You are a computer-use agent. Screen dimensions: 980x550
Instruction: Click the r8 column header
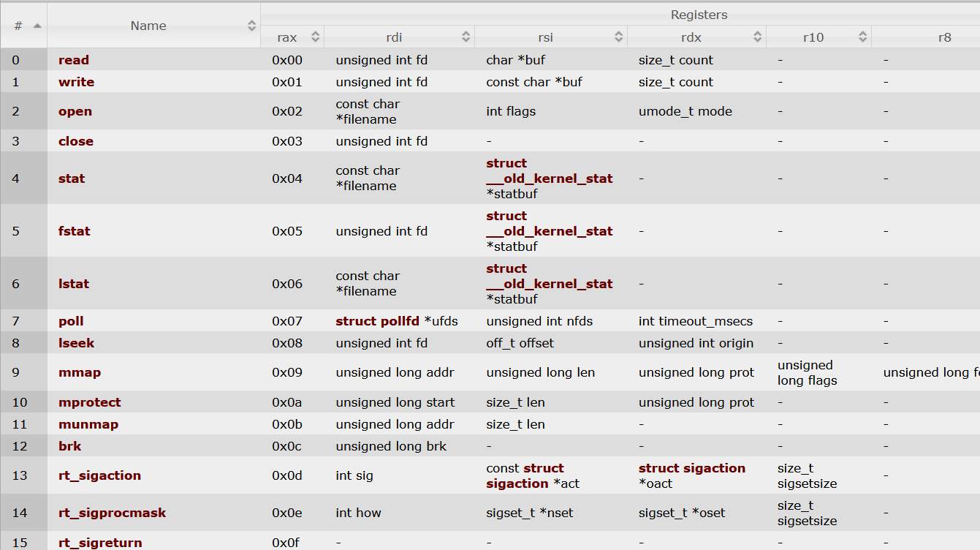point(944,37)
